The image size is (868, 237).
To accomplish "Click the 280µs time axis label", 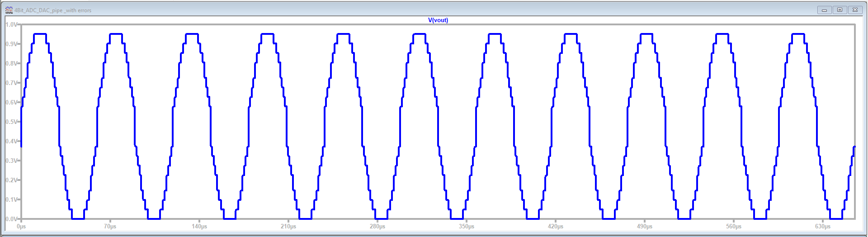I will [x=377, y=226].
